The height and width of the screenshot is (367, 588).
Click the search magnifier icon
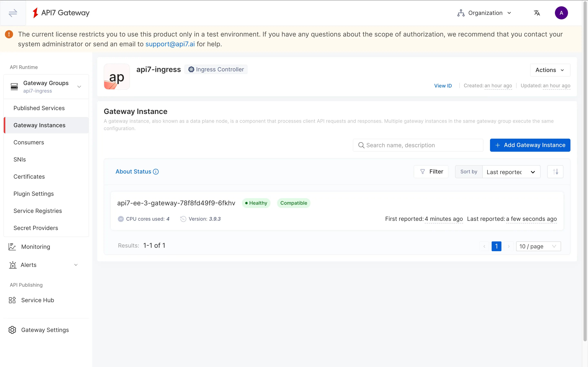[361, 145]
